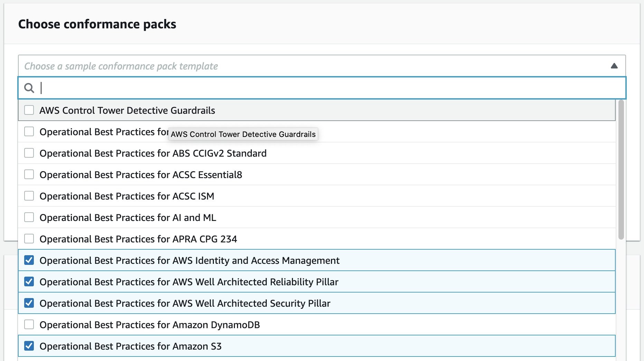Uncheck the Amazon S3 checkbox
The width and height of the screenshot is (644, 361).
coord(29,346)
